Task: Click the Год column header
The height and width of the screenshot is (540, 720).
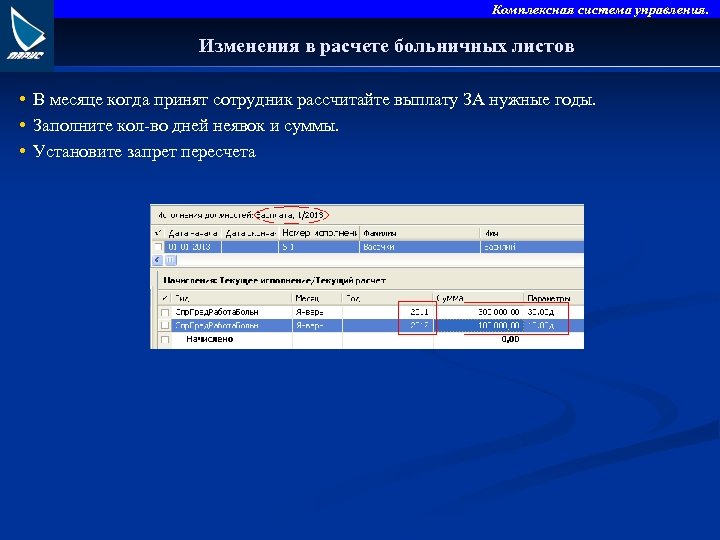Action: [x=388, y=298]
